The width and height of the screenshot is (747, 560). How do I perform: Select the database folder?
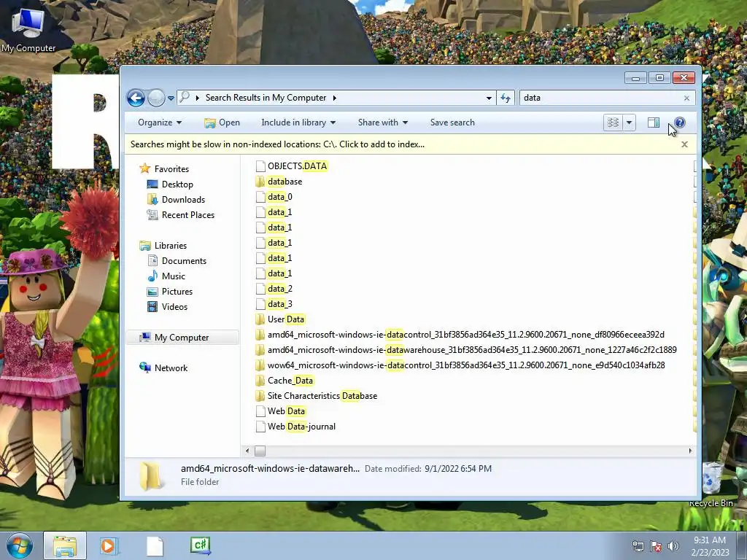[x=279, y=182]
